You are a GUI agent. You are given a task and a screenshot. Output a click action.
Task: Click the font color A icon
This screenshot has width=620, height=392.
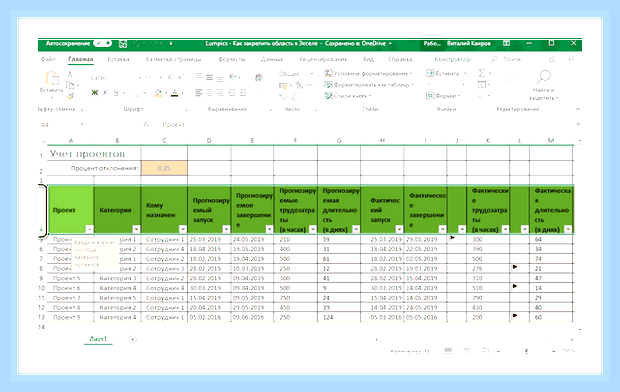click(174, 93)
